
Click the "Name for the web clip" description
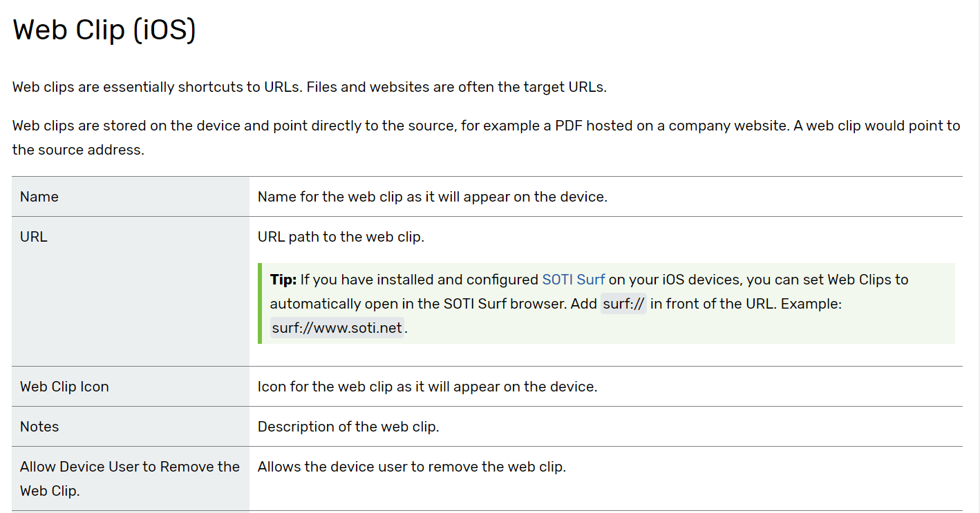[x=432, y=197]
